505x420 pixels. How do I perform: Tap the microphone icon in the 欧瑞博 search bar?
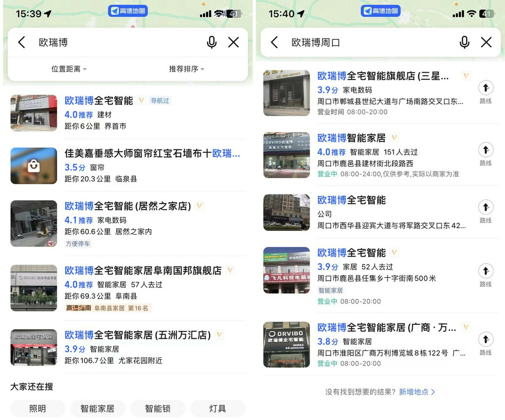212,42
